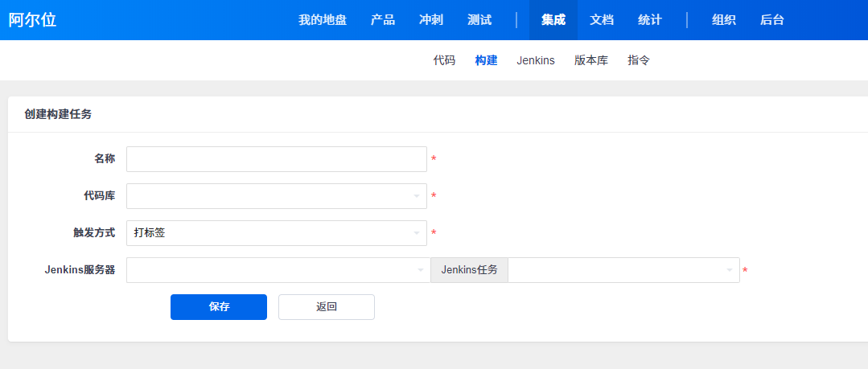Navigate to the 测试 section
This screenshot has width=868, height=369.
[x=479, y=20]
